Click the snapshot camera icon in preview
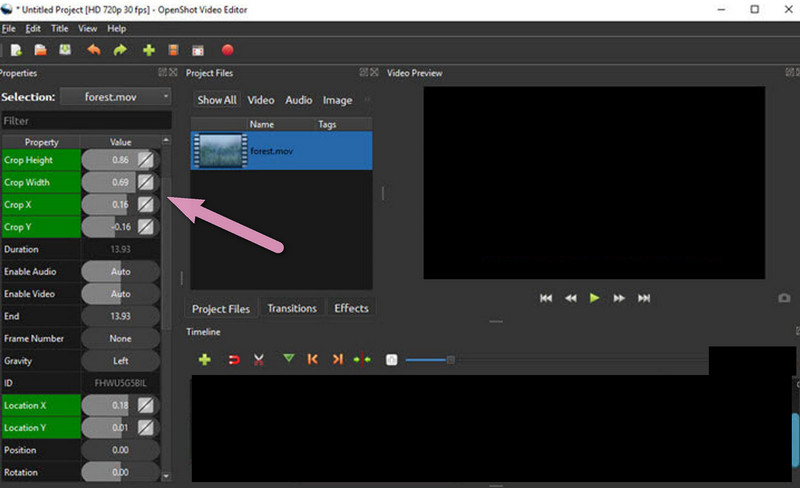This screenshot has height=488, width=800. 784,298
